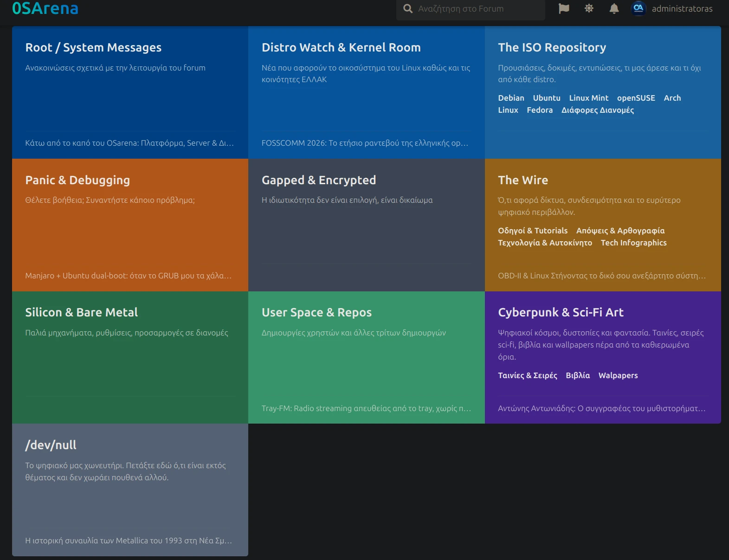Select the openSUSE subforum
The height and width of the screenshot is (560, 729).
(636, 98)
